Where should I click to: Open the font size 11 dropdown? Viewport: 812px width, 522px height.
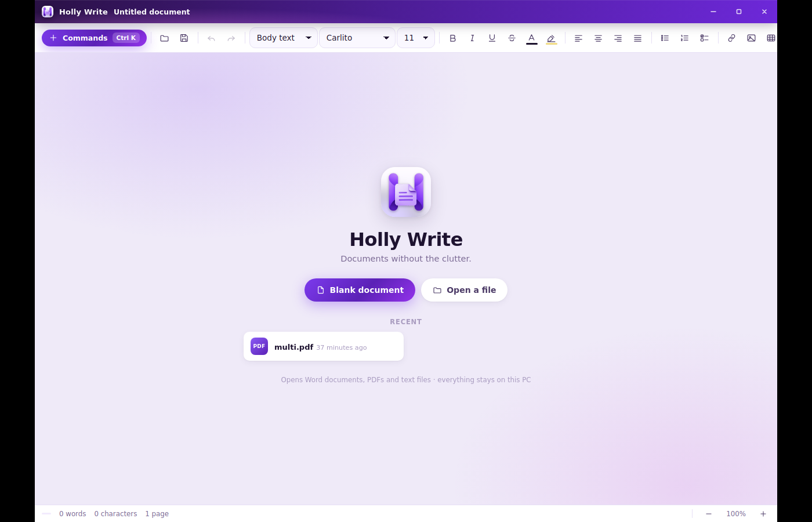coord(416,38)
